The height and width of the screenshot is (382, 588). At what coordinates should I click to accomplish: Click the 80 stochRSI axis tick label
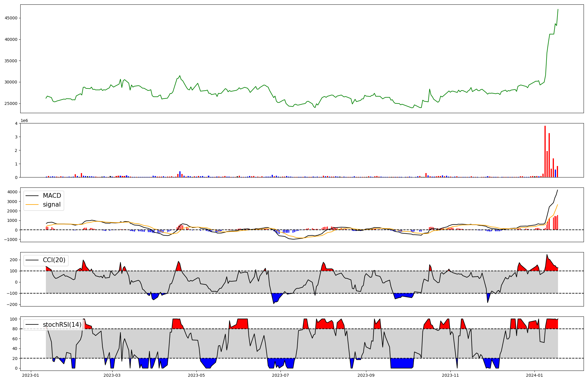point(15,329)
